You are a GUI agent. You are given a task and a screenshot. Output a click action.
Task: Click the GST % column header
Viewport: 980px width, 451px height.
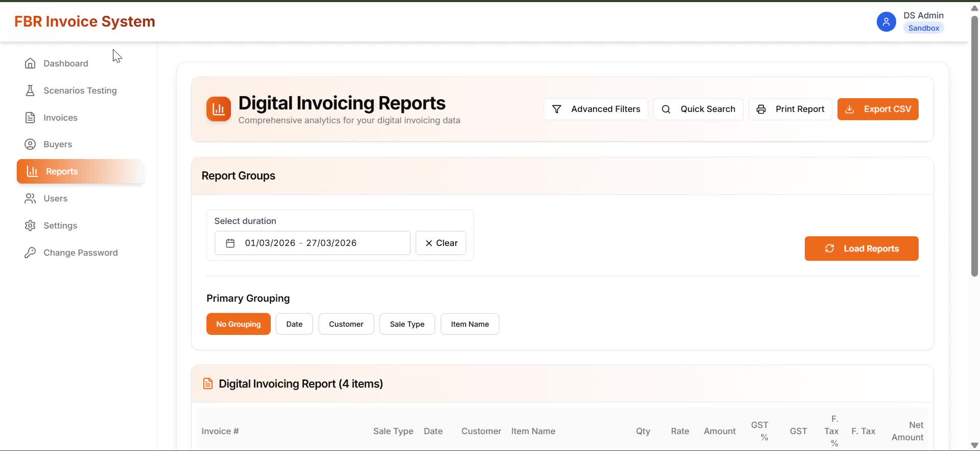tap(760, 431)
